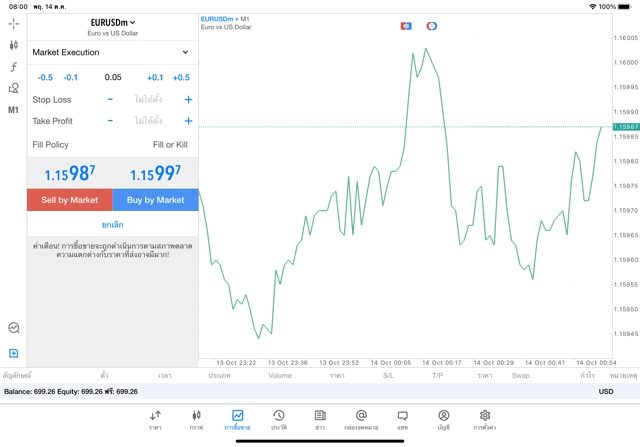Viewport: 640px width, 447px height.
Task: Increase Stop Loss with plus button
Action: 188,99
